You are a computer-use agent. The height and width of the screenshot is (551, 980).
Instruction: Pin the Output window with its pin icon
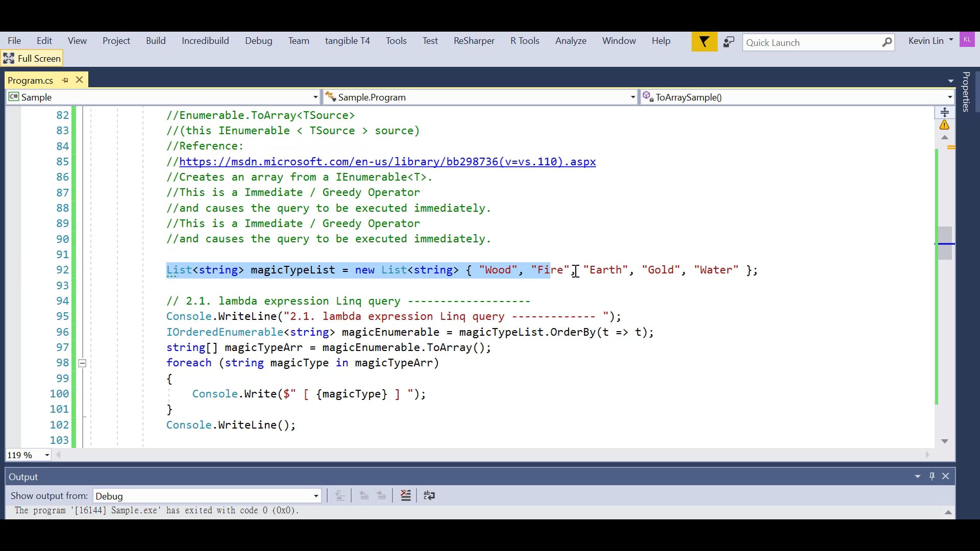pyautogui.click(x=932, y=476)
